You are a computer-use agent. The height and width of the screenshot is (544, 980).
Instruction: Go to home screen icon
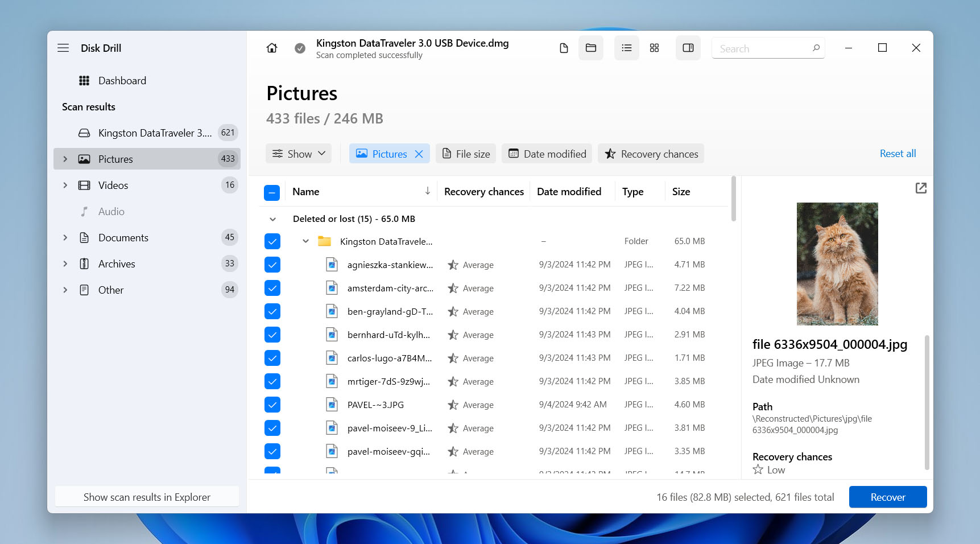(x=272, y=48)
